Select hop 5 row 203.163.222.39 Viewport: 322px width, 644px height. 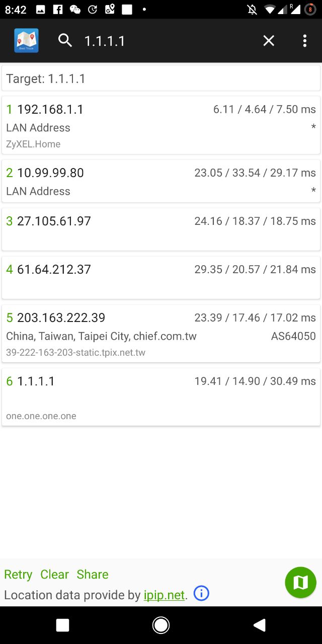coord(161,333)
